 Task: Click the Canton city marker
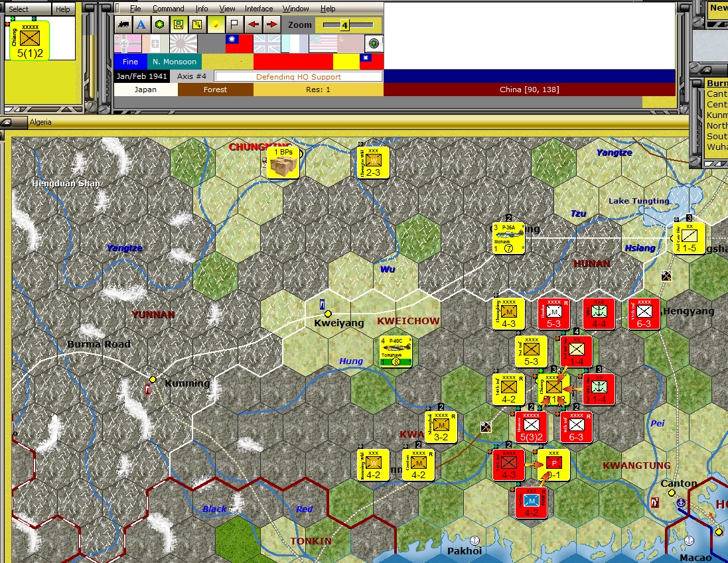coord(672,493)
